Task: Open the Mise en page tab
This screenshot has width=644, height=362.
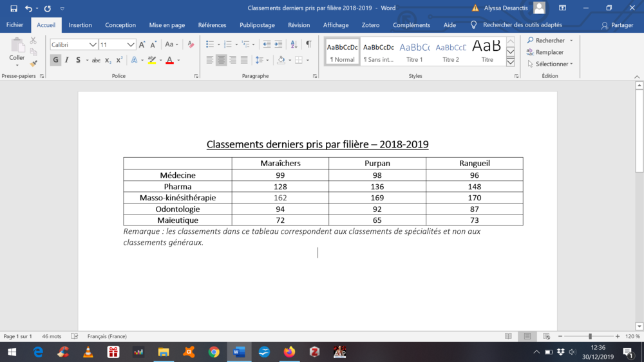Action: click(167, 25)
